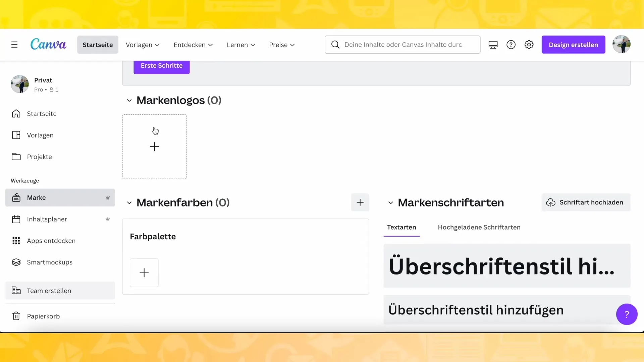Click the Smartmockups layers icon
Viewport: 644px width, 362px height.
16,262
